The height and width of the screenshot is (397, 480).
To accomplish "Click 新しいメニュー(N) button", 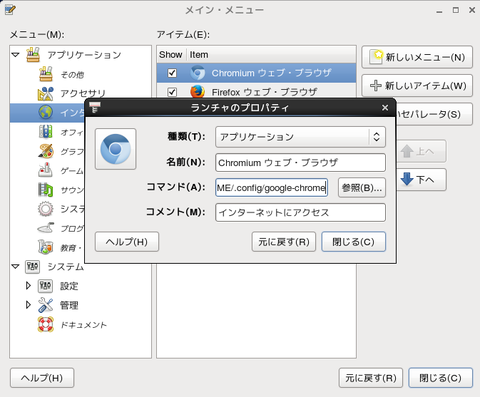I will click(417, 57).
